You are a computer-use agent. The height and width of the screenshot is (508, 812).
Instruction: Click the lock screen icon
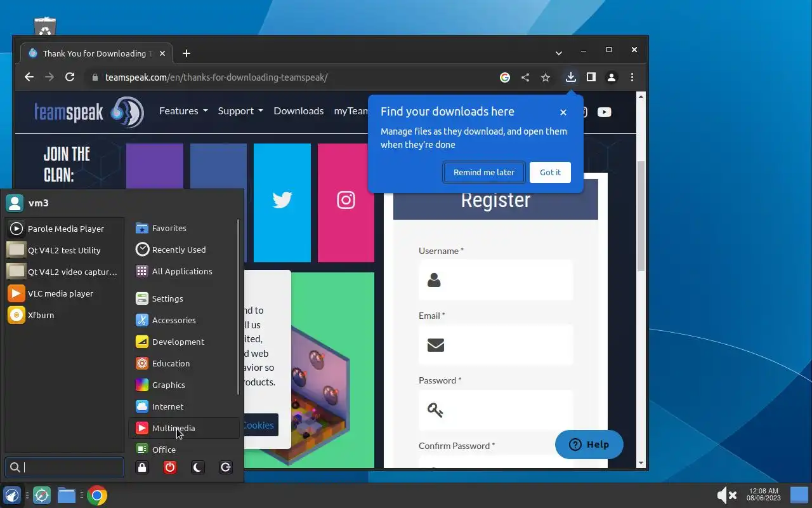tap(142, 467)
